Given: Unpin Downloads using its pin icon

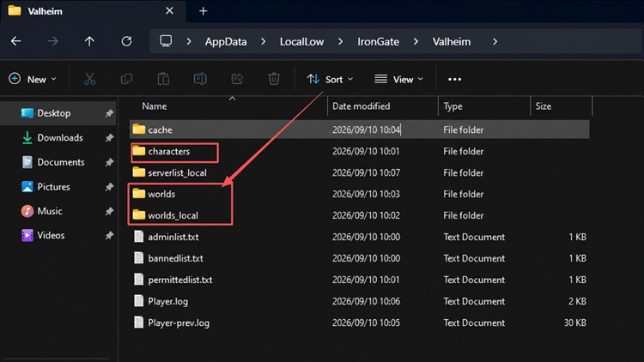Looking at the screenshot, I should (109, 138).
